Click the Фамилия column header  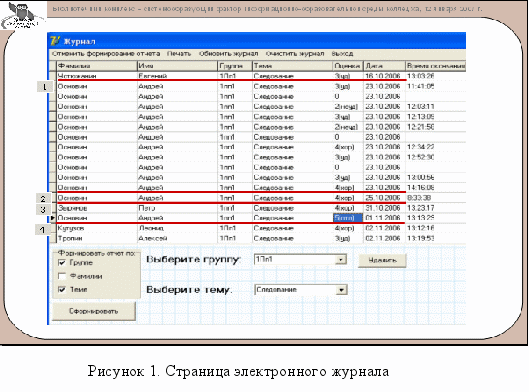(x=97, y=66)
